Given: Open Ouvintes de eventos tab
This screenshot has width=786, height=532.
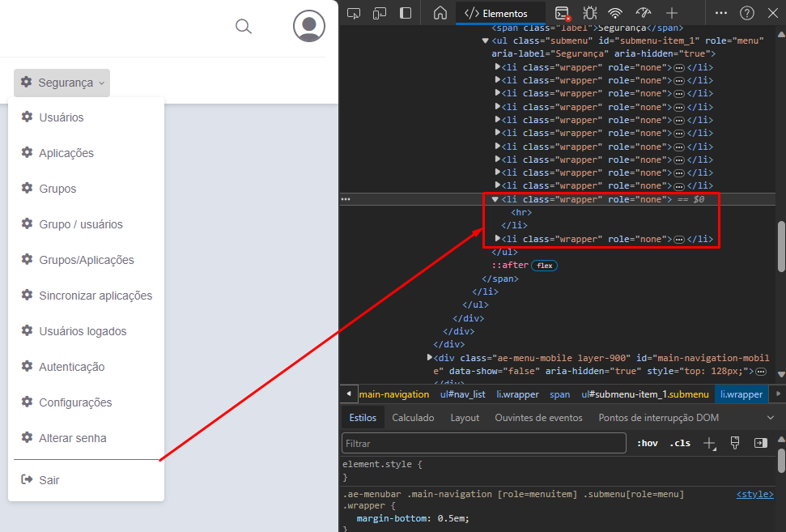Looking at the screenshot, I should (x=538, y=418).
